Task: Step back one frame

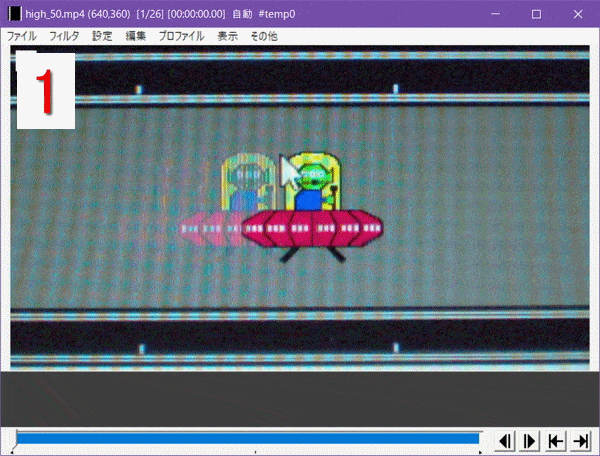Action: pyautogui.click(x=505, y=441)
